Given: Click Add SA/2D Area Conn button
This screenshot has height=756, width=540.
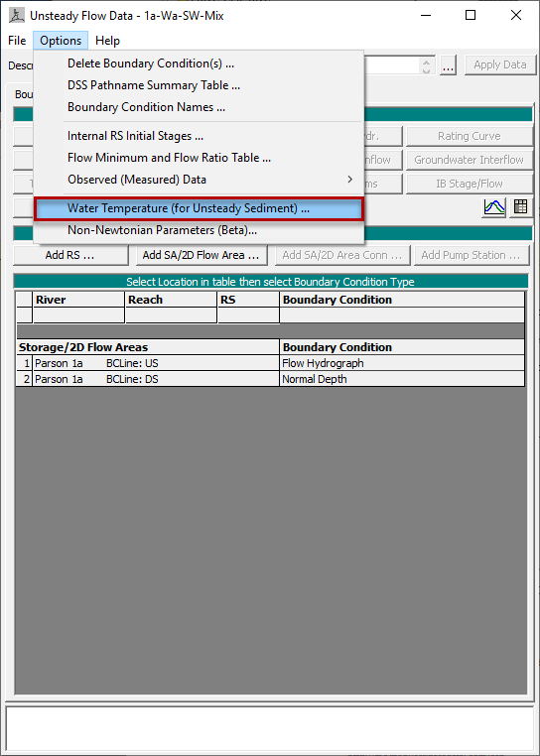Looking at the screenshot, I should tap(342, 255).
